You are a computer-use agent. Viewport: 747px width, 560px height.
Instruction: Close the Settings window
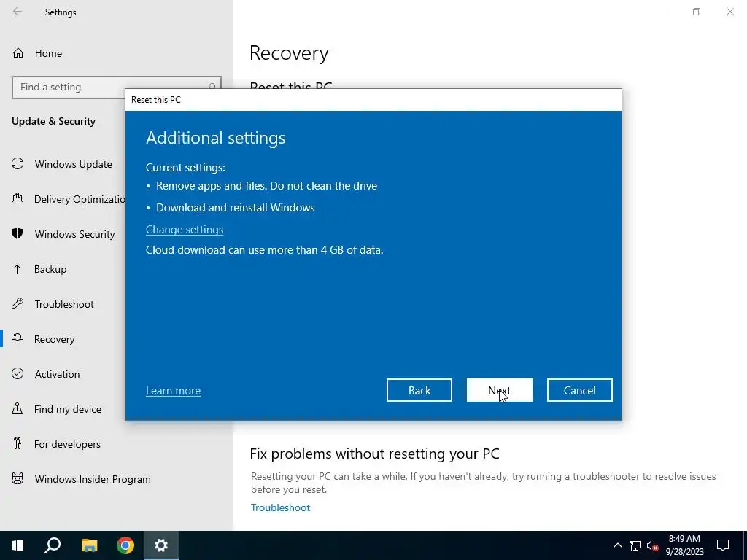[729, 12]
